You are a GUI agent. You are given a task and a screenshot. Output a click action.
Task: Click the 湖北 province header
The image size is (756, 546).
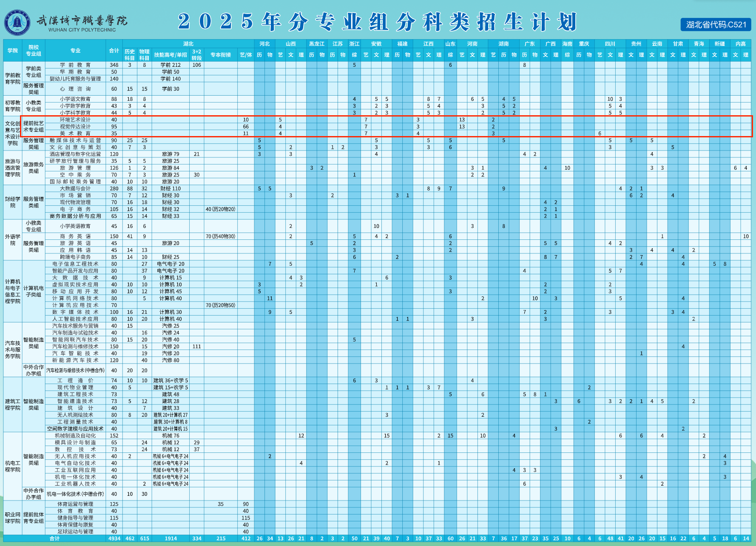pyautogui.click(x=188, y=44)
